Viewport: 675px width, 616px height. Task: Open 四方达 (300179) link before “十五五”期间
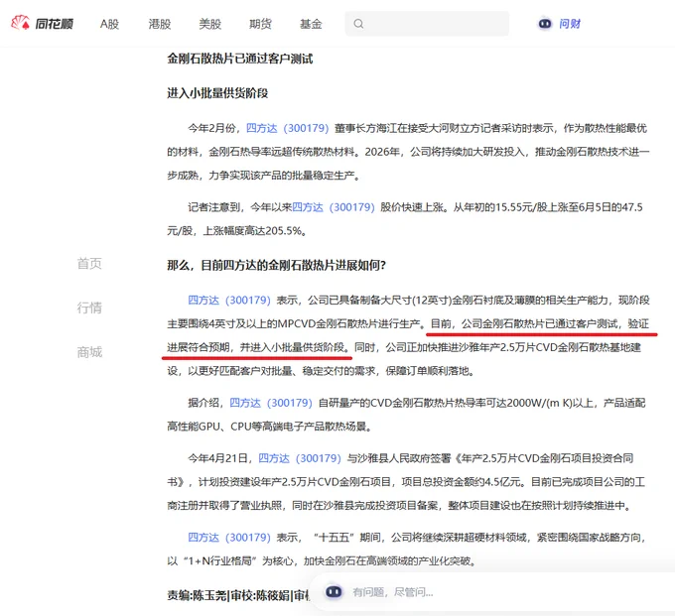(x=229, y=538)
